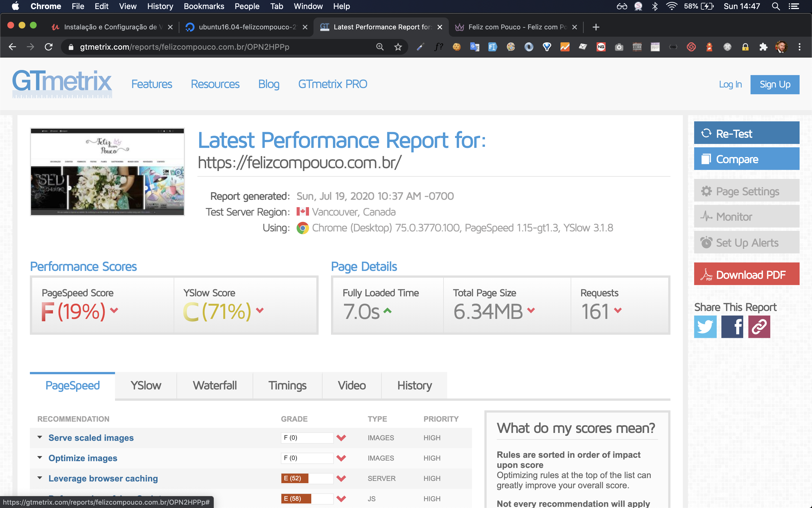Open the Bookmarks menu
Screen dimensions: 812x508
204,6
